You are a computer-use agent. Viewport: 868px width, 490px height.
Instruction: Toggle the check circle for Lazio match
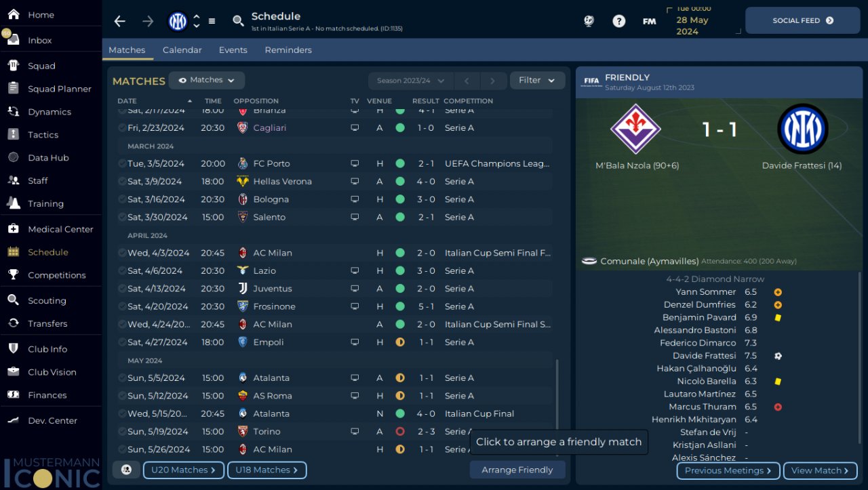pyautogui.click(x=122, y=270)
